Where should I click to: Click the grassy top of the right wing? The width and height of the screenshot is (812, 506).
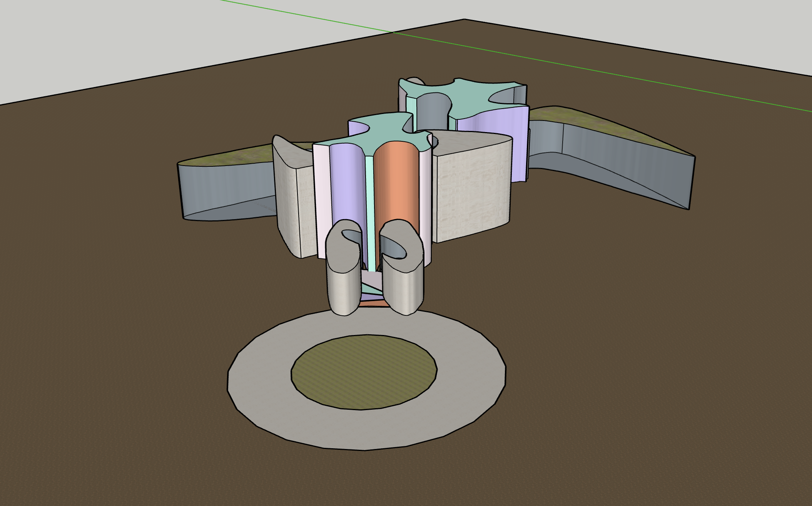(x=585, y=119)
